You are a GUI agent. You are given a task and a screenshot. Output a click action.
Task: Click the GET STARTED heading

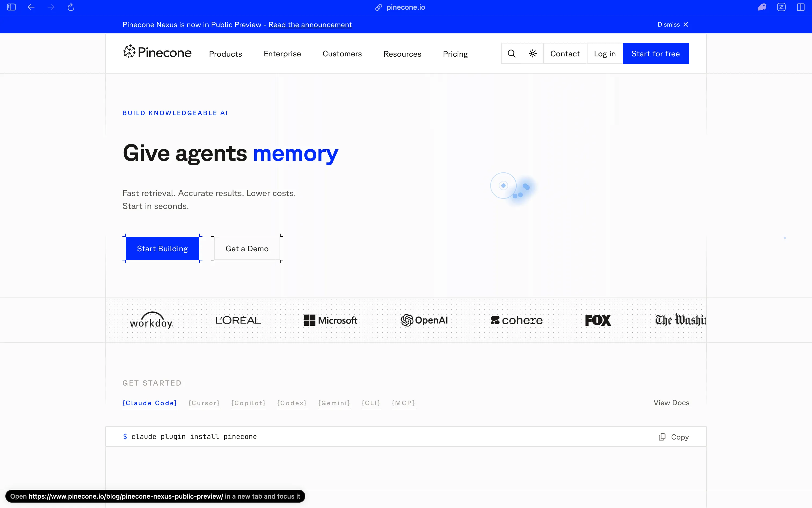[152, 383]
